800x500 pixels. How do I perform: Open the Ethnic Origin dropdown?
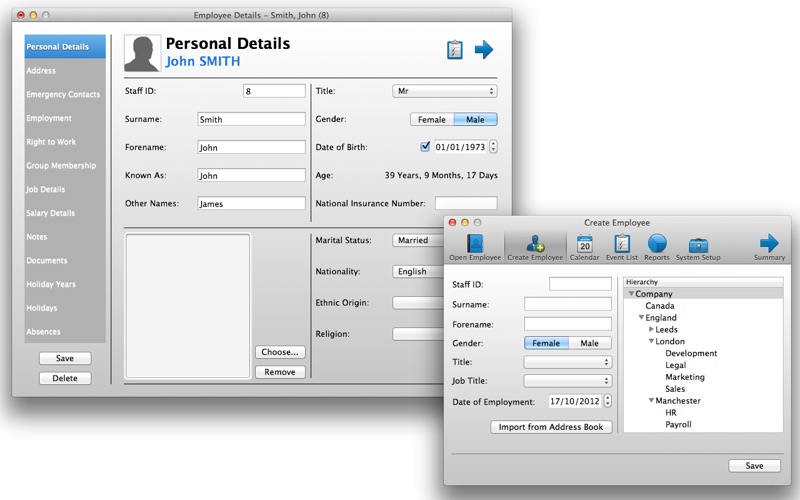418,303
